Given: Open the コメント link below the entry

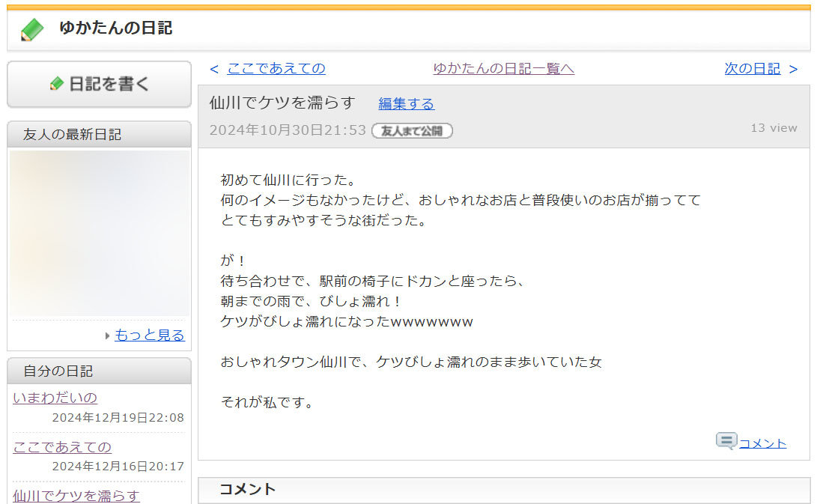Looking at the screenshot, I should (x=762, y=443).
